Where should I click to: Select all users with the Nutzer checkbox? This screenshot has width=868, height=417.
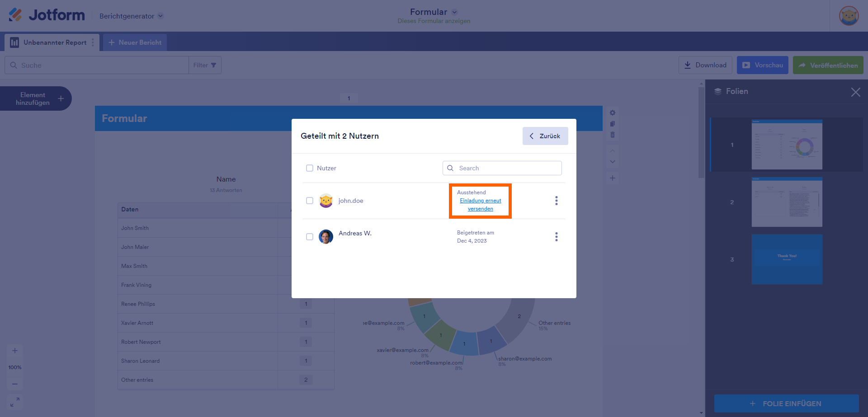[x=310, y=168]
